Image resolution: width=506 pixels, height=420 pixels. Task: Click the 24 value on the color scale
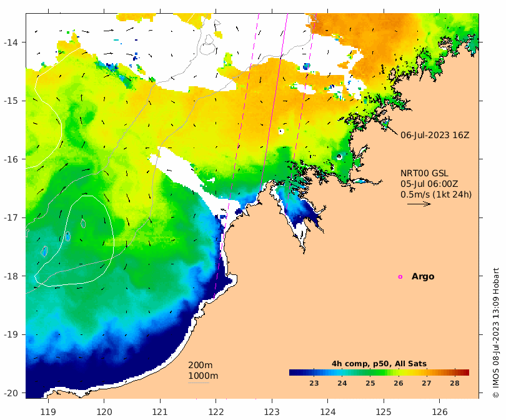(x=342, y=384)
